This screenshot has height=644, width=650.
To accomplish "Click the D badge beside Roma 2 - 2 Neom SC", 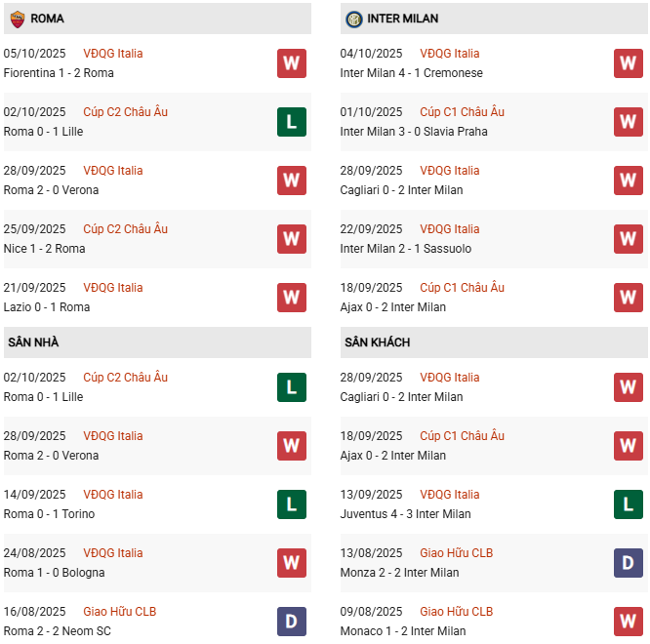I will pyautogui.click(x=291, y=622).
